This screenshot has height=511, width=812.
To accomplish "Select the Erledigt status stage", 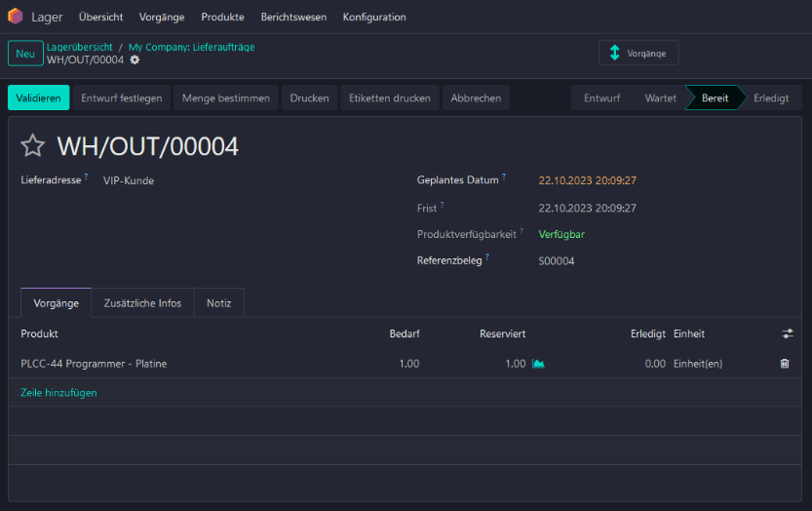I will click(771, 98).
